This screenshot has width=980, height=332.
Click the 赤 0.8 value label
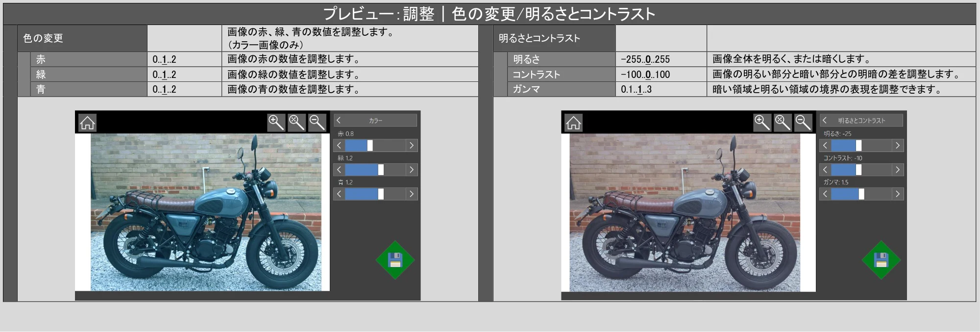tap(345, 134)
